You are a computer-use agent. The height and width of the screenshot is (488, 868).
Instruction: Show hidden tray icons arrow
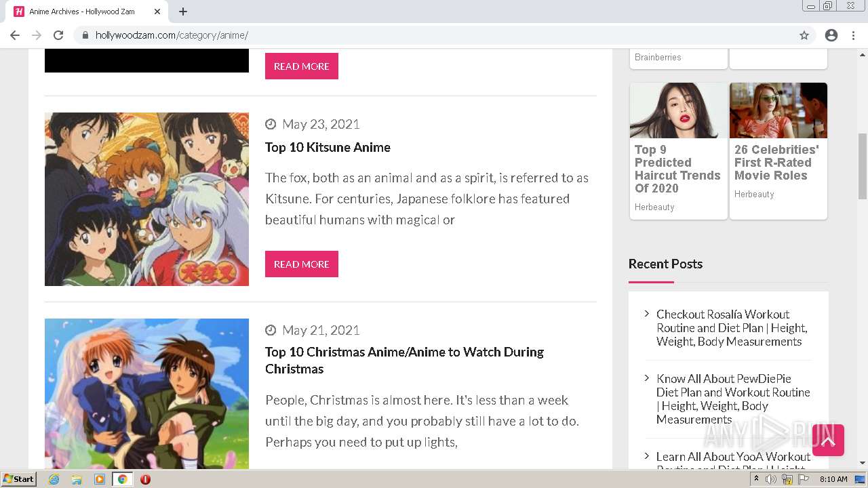coord(756,479)
